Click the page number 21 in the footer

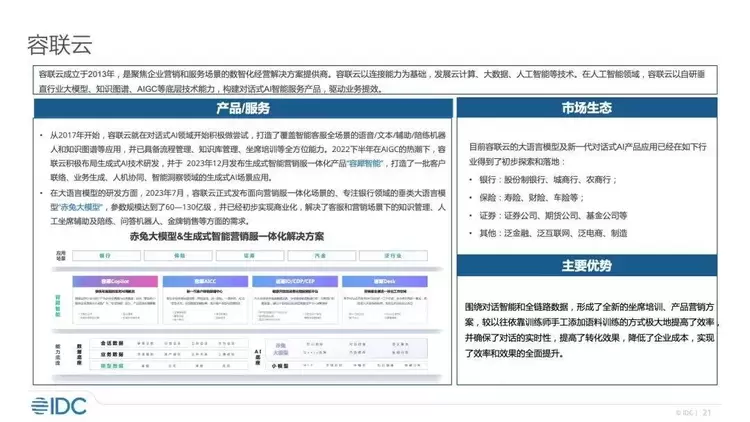(707, 410)
